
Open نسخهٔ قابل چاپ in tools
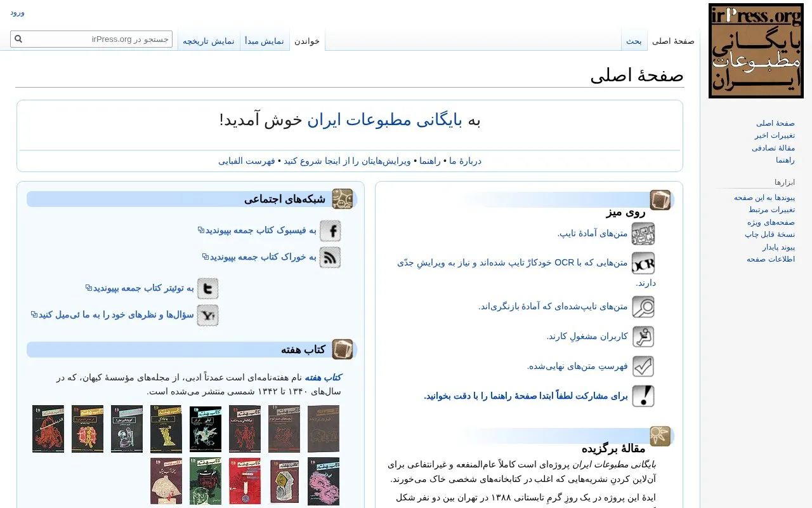pos(769,234)
